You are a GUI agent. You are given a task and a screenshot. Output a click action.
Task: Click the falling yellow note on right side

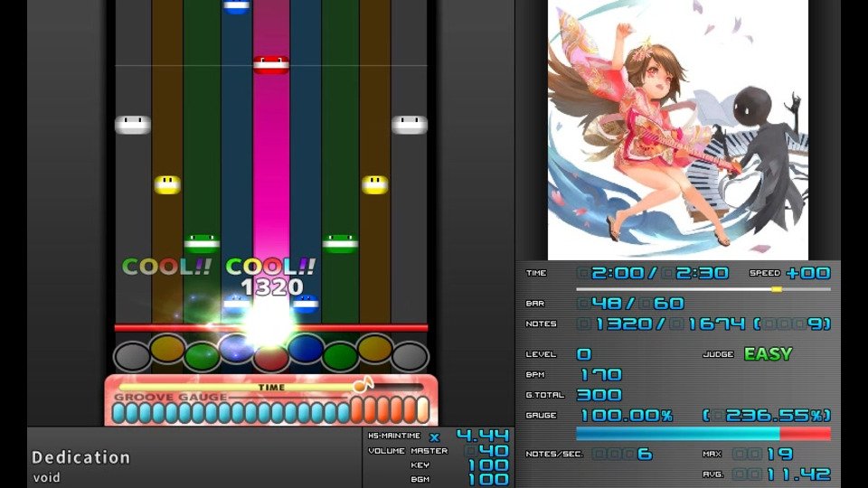click(374, 184)
